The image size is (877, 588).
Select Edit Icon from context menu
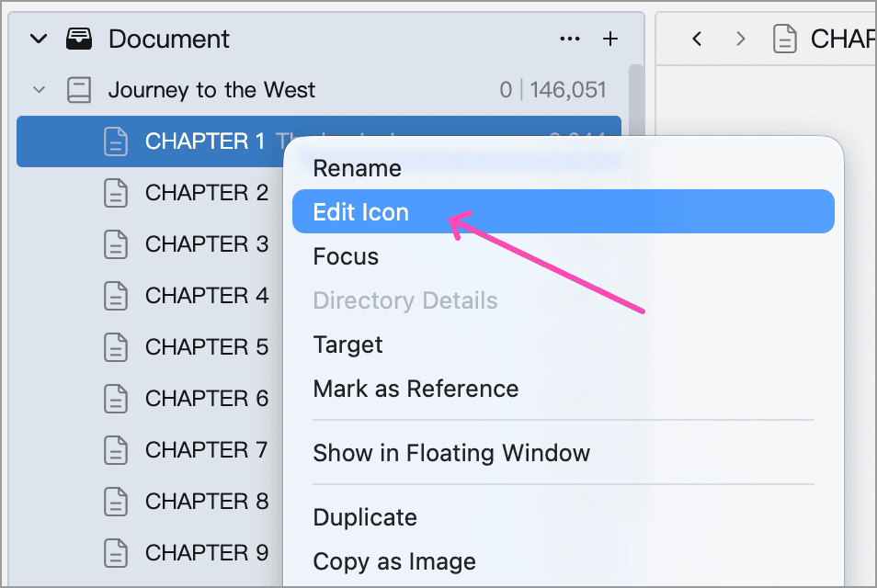pyautogui.click(x=564, y=212)
